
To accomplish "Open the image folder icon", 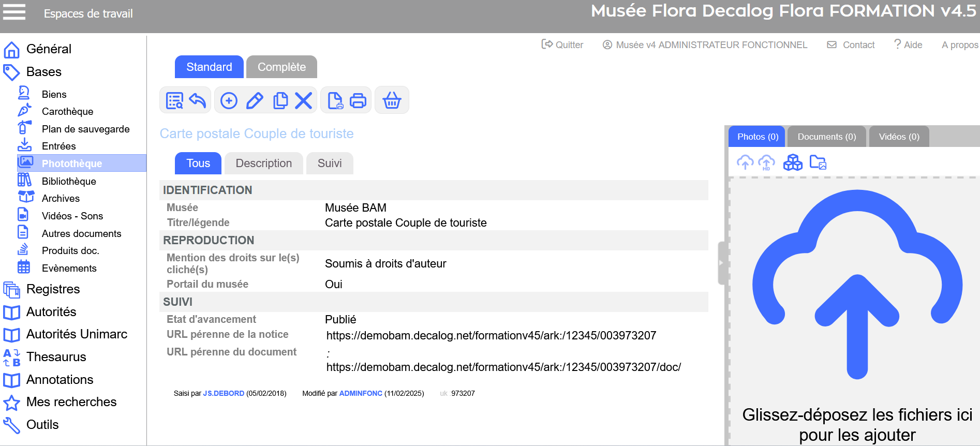I will tap(818, 162).
